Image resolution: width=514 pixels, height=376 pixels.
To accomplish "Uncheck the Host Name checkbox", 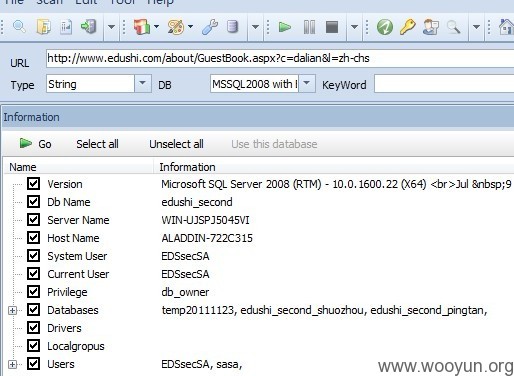I will coord(33,238).
